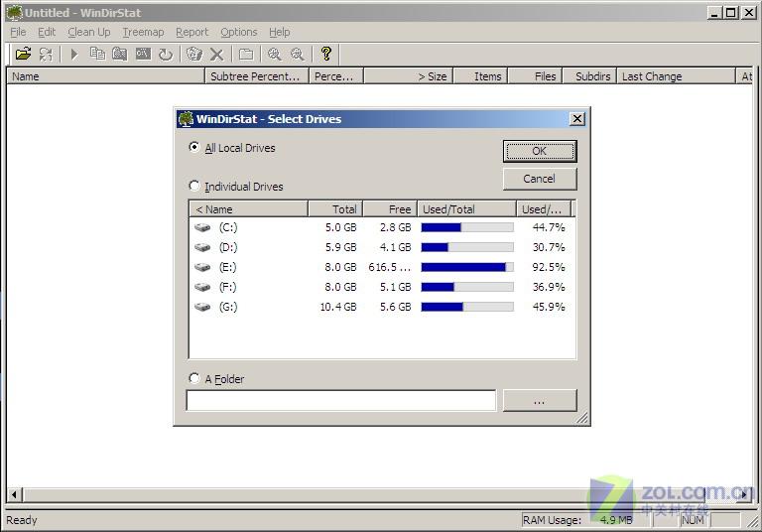Click the Subdirs column header
The image size is (762, 532).
click(590, 76)
